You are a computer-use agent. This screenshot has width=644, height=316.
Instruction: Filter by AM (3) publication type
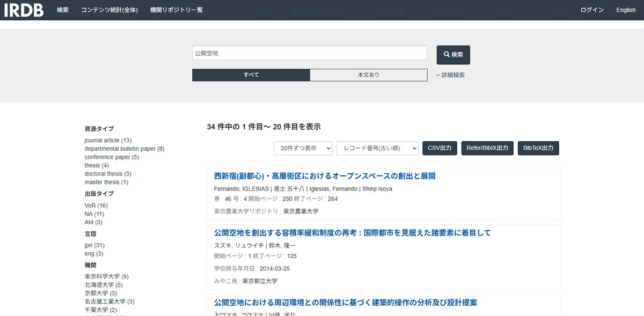[93, 222]
